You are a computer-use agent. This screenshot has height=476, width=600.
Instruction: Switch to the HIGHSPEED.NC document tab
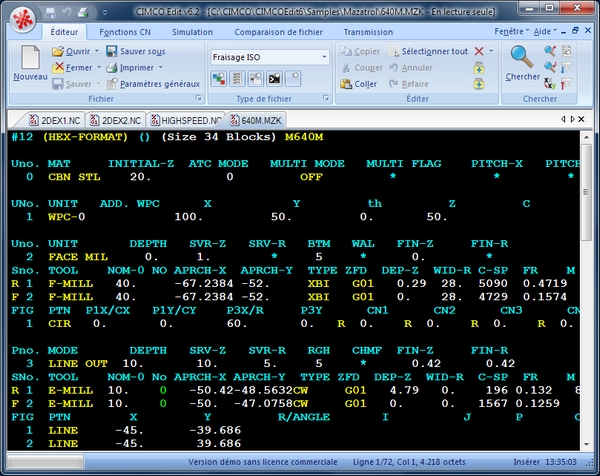click(186, 121)
